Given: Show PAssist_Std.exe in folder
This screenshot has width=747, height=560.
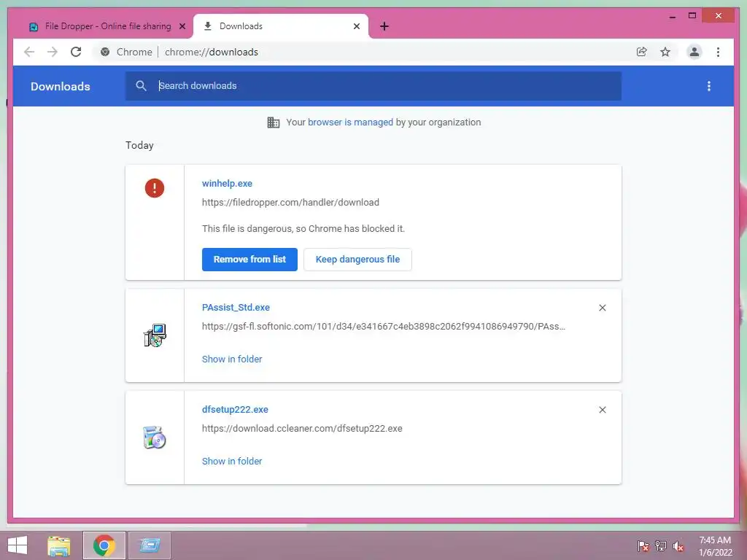Looking at the screenshot, I should (232, 359).
